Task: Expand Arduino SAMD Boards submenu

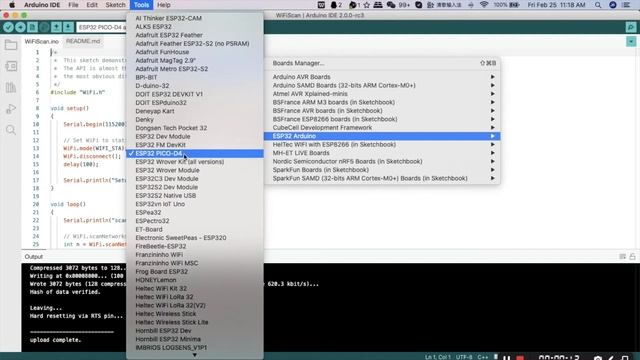Action: (382, 85)
